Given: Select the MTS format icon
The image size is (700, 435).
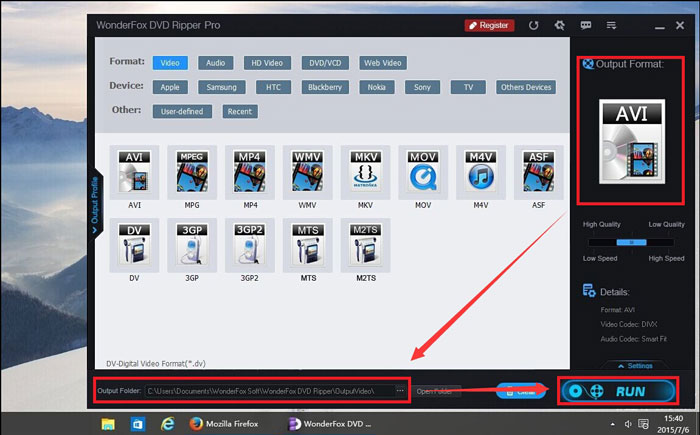Looking at the screenshot, I should 308,245.
